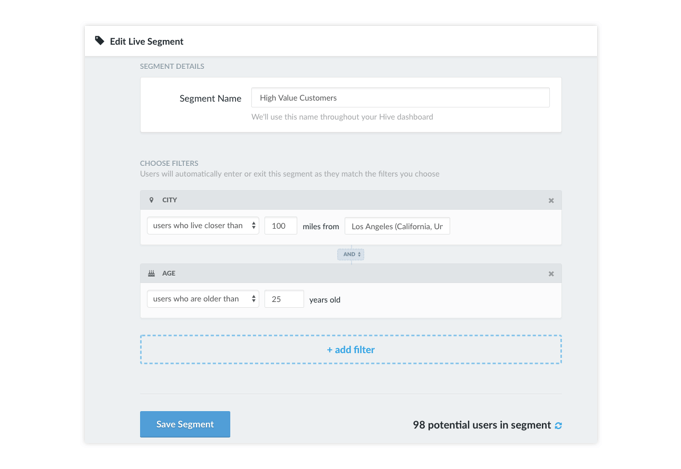
Task: Click the Segment Name input field
Action: (x=400, y=98)
